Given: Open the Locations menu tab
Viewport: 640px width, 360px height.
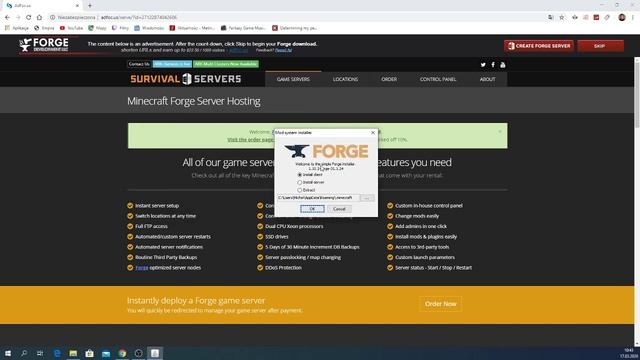Looking at the screenshot, I should click(x=345, y=79).
